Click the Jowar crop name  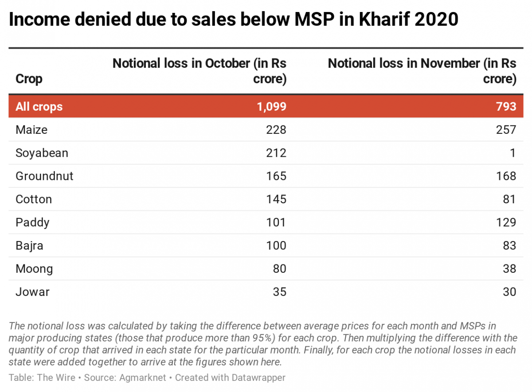click(x=32, y=292)
